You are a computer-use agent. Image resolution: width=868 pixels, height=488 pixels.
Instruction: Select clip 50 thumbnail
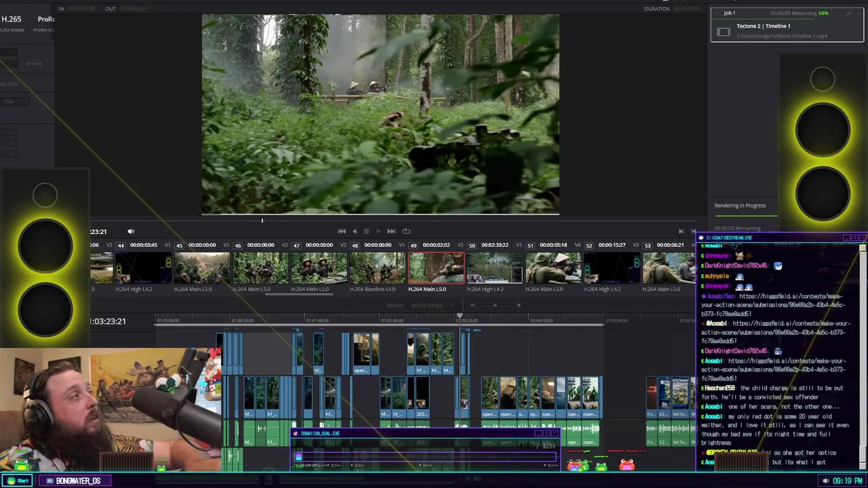click(494, 268)
